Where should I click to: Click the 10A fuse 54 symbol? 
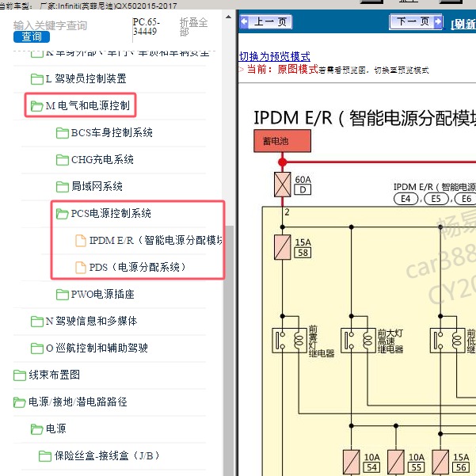point(352,463)
